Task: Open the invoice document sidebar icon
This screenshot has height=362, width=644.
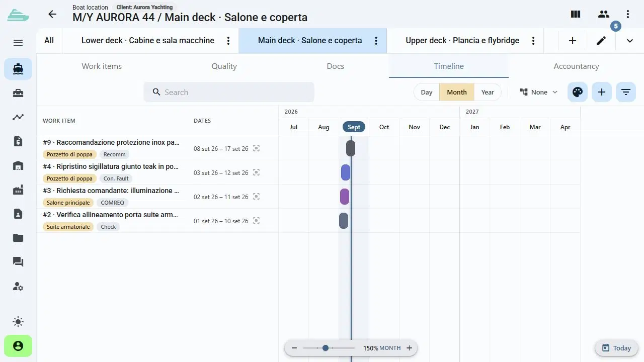Action: tap(18, 141)
